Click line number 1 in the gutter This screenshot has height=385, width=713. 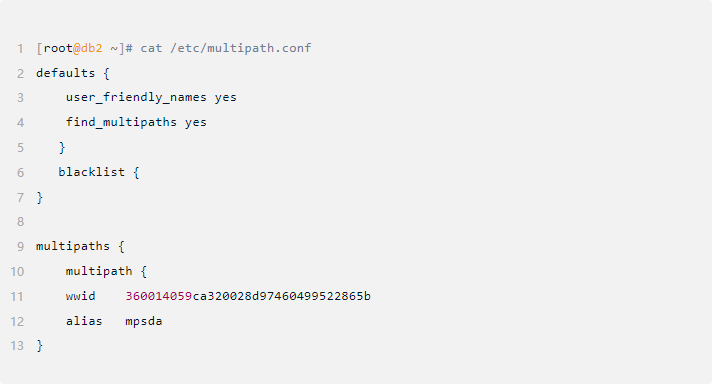(20, 49)
